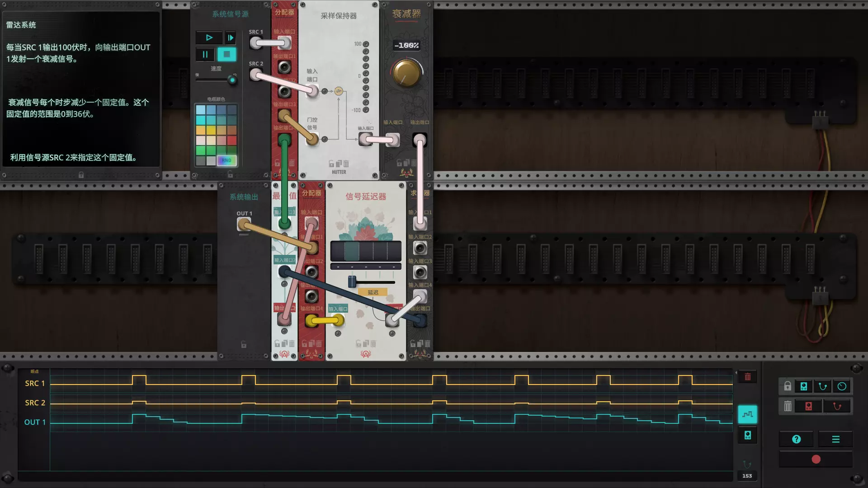Click the small expander arrow beside waveform trash

tap(736, 373)
